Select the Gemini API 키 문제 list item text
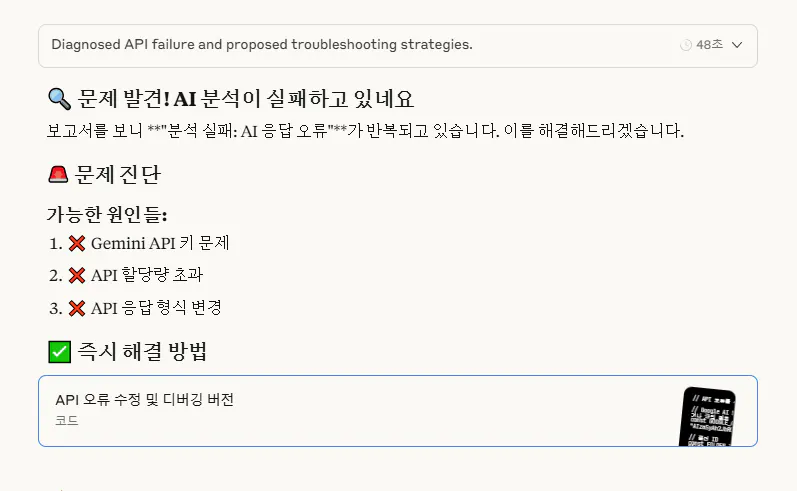This screenshot has width=797, height=491. [x=160, y=243]
